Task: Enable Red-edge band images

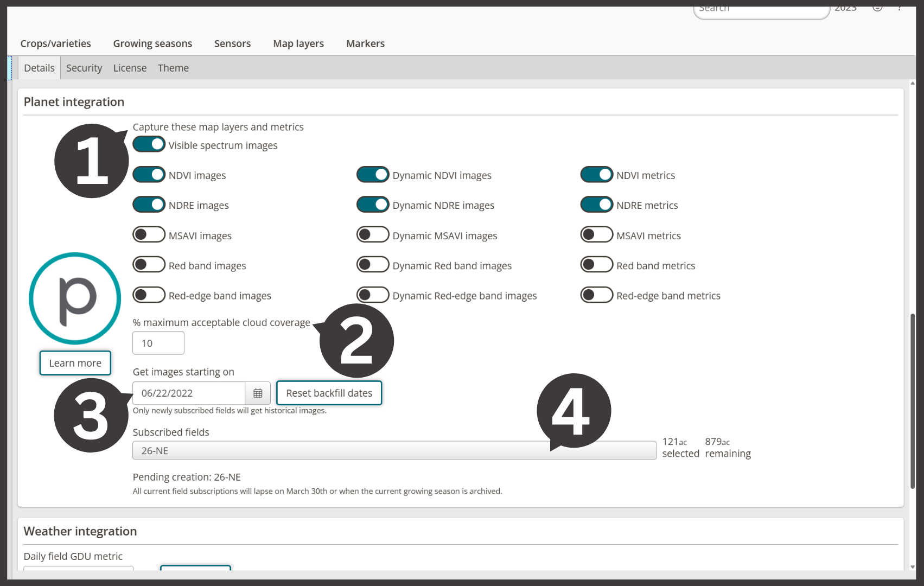Action: click(x=149, y=295)
